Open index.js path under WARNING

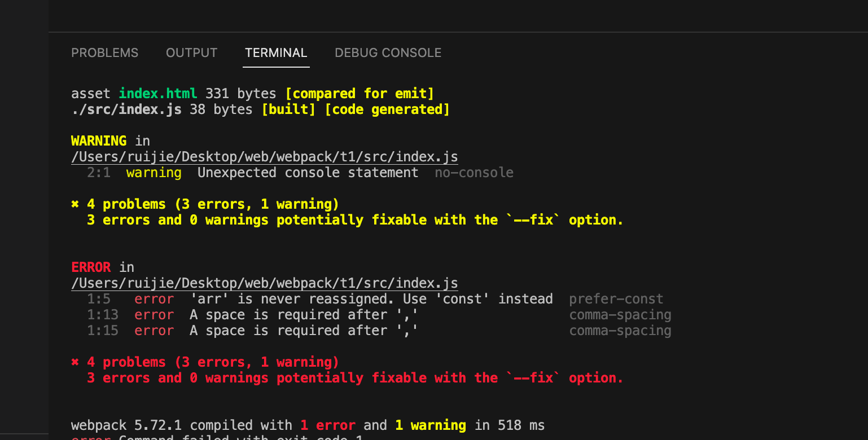(265, 157)
